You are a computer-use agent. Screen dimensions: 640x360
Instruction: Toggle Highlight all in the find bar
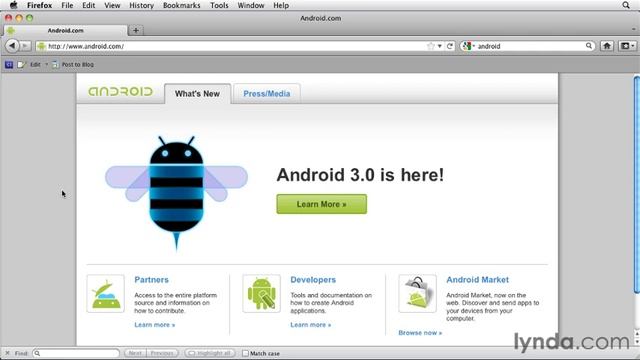click(x=210, y=353)
